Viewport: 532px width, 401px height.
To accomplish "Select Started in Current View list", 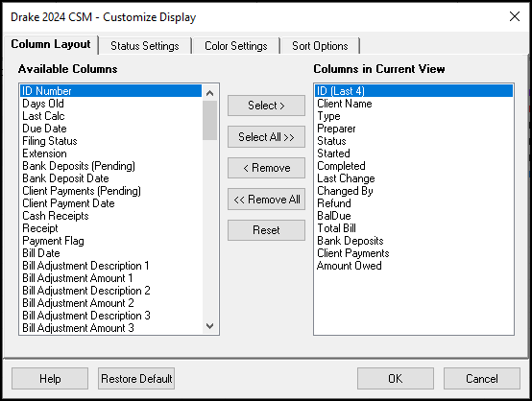I will (414, 153).
